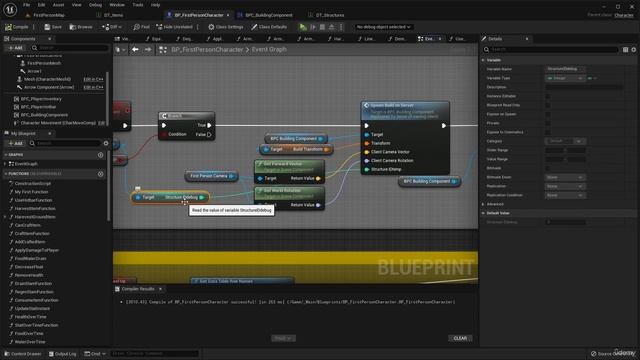Add a new function with the plus icon
The image size is (640, 360).
100,174
